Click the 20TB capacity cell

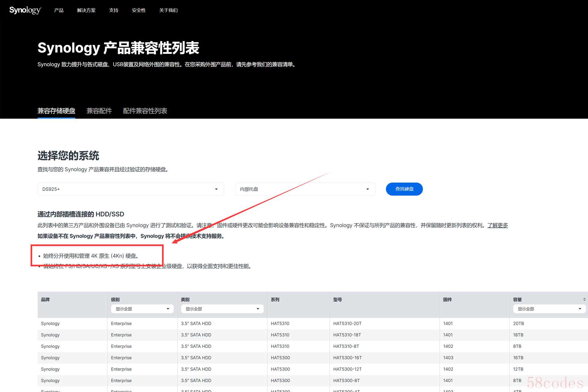tap(518, 323)
